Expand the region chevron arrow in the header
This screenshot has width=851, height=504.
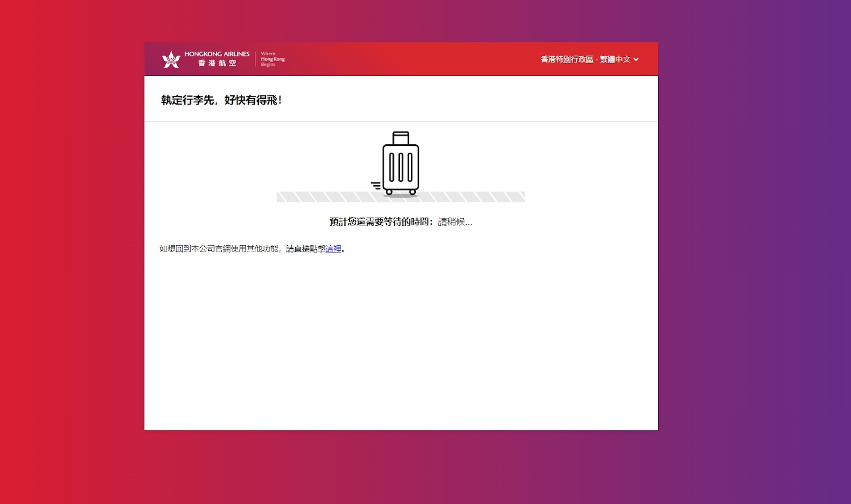pos(636,59)
